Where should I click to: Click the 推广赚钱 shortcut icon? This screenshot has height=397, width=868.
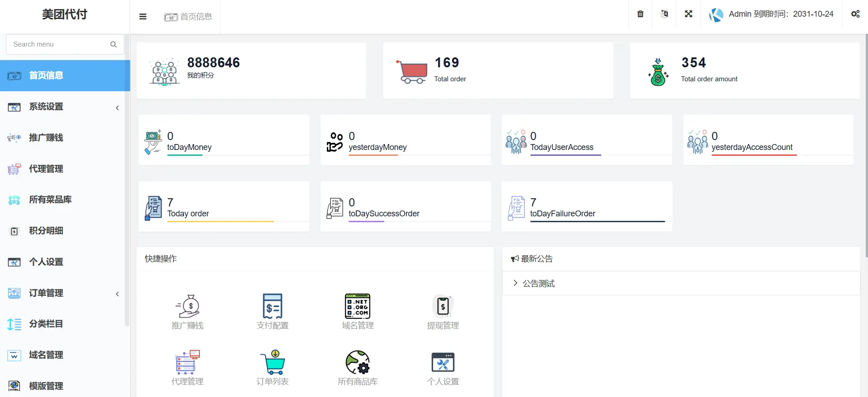coord(188,306)
